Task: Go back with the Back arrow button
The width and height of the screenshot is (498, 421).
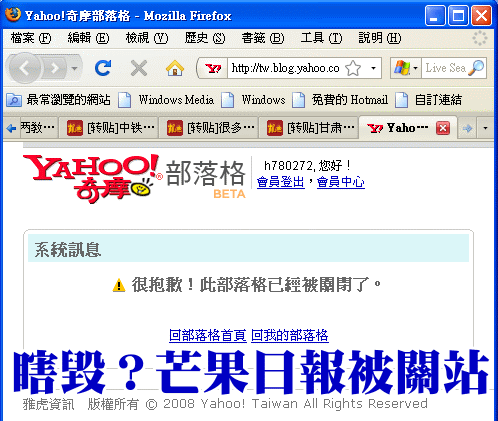Action: 24,68
